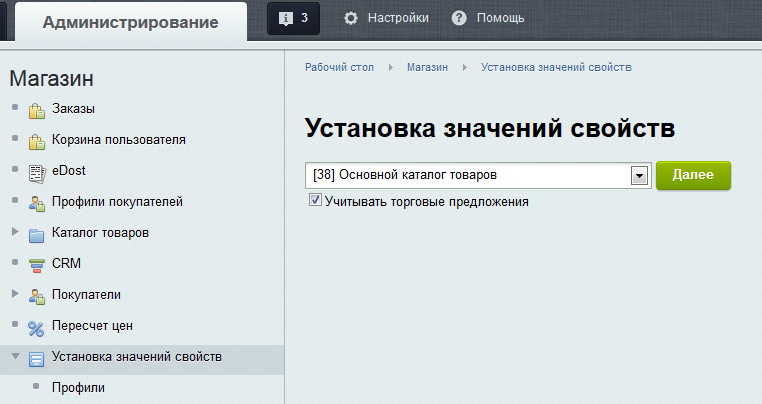Viewport: 762px width, 404px height.
Task: Select Профили item in the sidebar
Action: pyautogui.click(x=78, y=387)
